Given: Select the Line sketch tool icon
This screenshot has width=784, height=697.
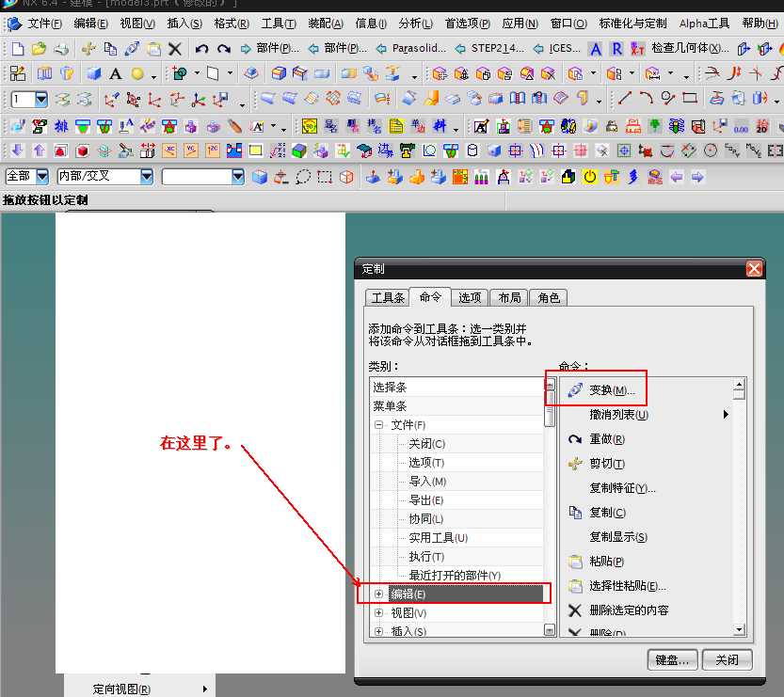Looking at the screenshot, I should (x=625, y=98).
